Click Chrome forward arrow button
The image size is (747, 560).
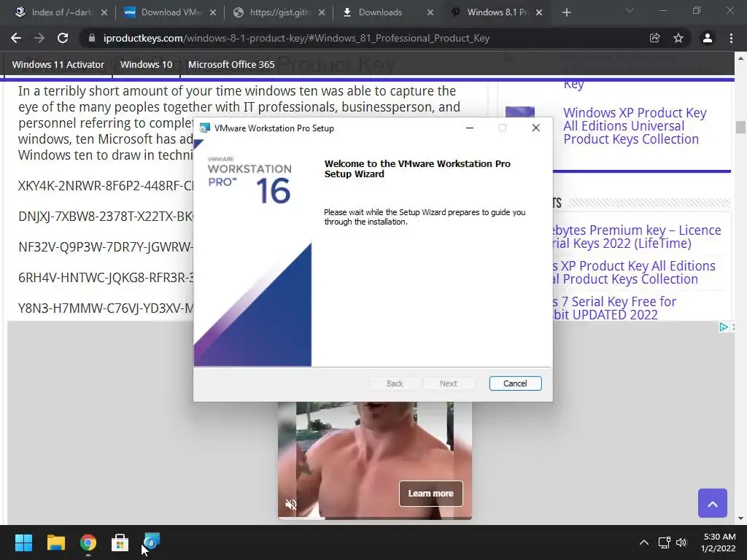click(x=39, y=38)
